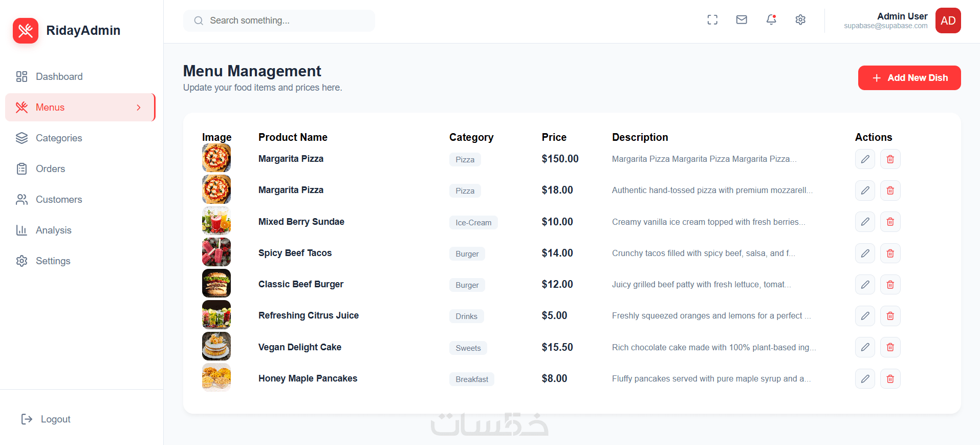Click the Add New Dish button
The width and height of the screenshot is (980, 445).
pos(909,78)
